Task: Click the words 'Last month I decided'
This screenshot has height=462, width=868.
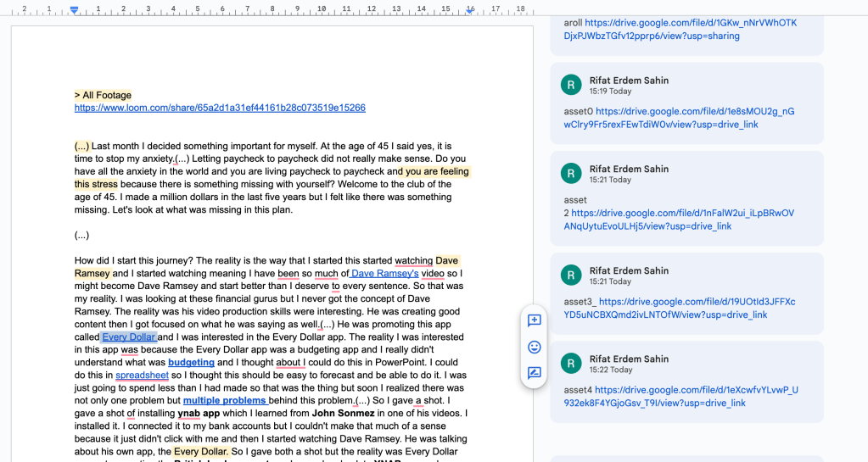Action: tap(136, 146)
